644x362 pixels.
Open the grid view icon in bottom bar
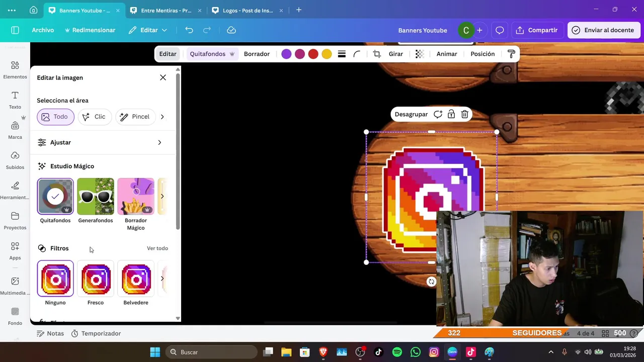[x=605, y=333]
